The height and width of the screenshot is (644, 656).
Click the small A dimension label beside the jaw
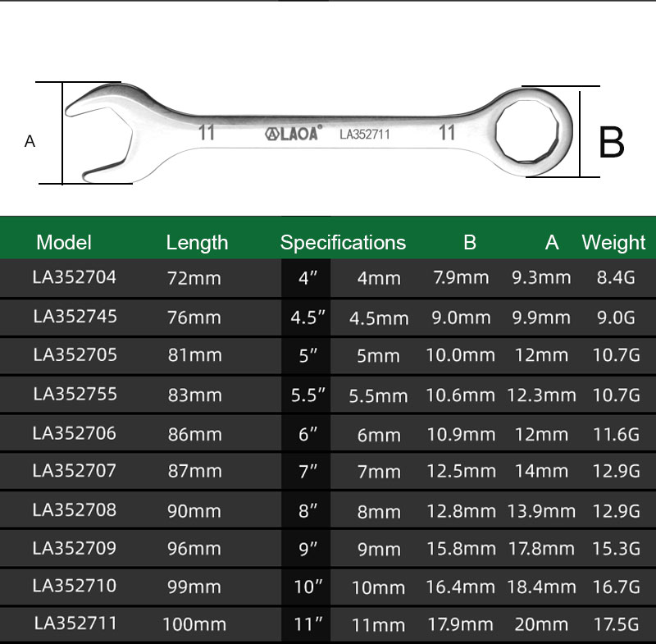coord(30,141)
